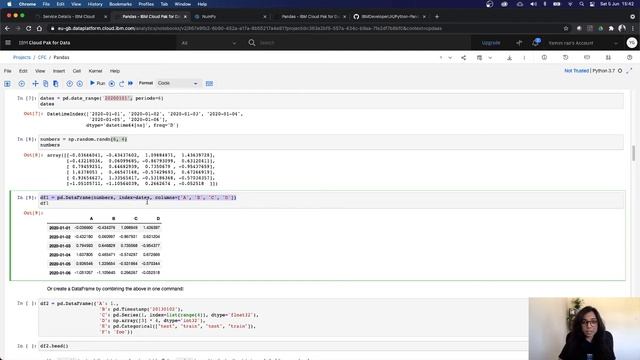Open the command palette keyboard icon
Image resolution: width=640 pixels, height=360 pixels.
209,83
